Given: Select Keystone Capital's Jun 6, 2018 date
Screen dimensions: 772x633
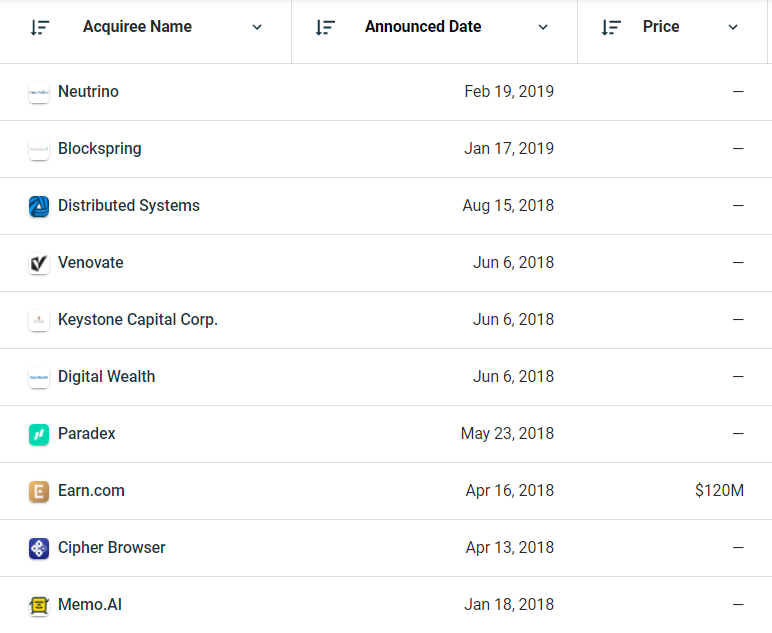Looking at the screenshot, I should 514,320.
